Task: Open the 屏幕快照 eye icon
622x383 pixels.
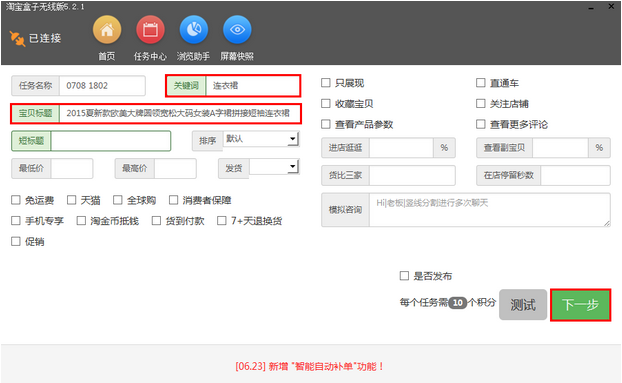Action: point(237,30)
